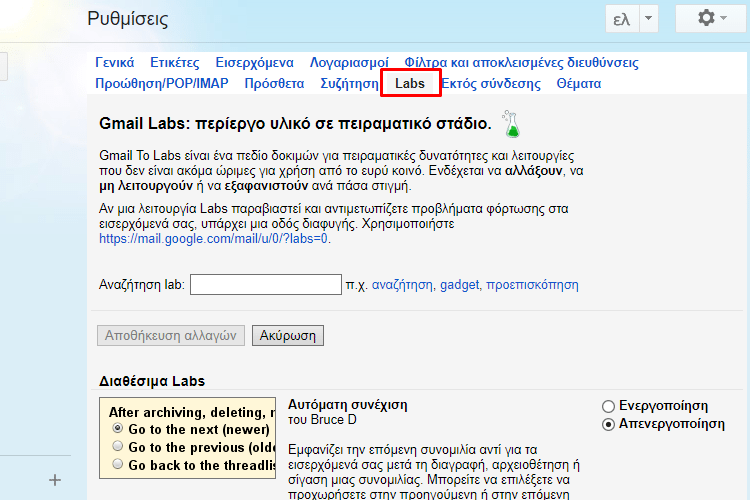Screen dimensions: 750x500
Task: Click the Auto-advance preview thumbnail
Action: coord(188,438)
